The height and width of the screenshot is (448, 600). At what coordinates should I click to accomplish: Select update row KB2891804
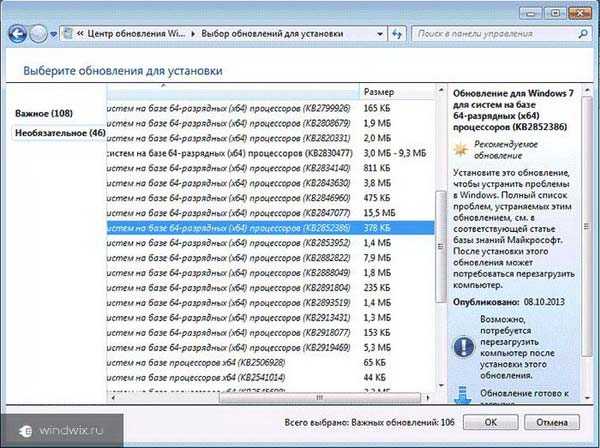[271, 288]
